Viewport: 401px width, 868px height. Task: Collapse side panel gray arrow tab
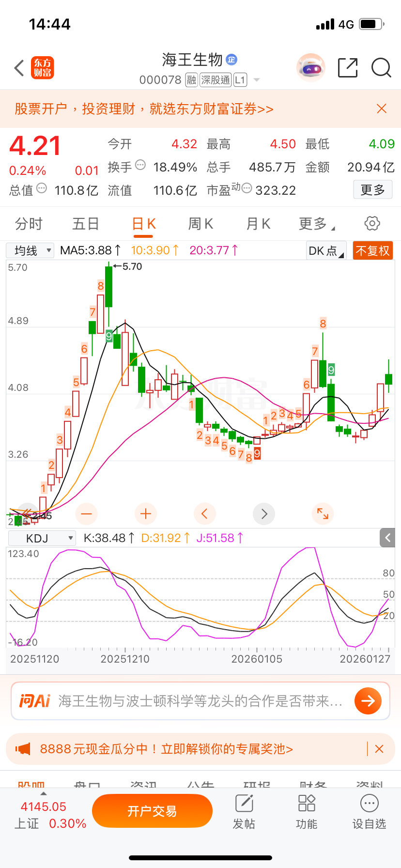pyautogui.click(x=387, y=538)
